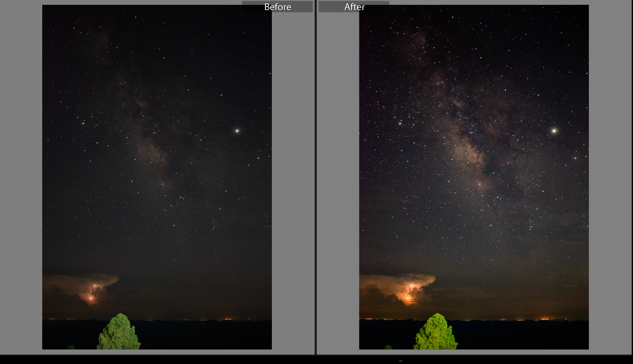Click the After label

click(354, 7)
